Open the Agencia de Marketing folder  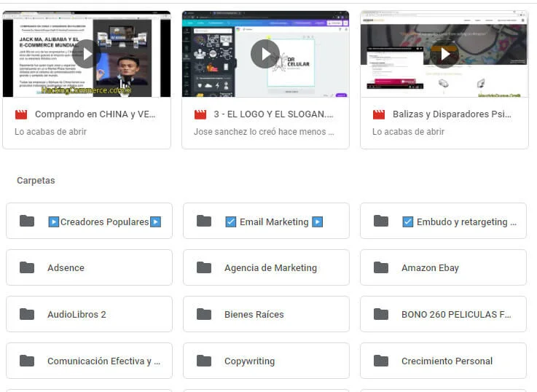[x=270, y=267]
